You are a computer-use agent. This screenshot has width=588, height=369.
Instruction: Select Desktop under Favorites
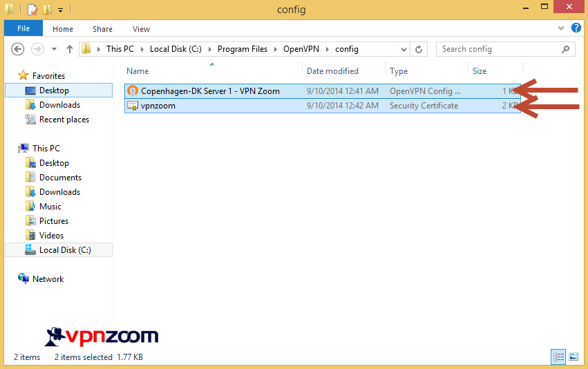pos(59,91)
